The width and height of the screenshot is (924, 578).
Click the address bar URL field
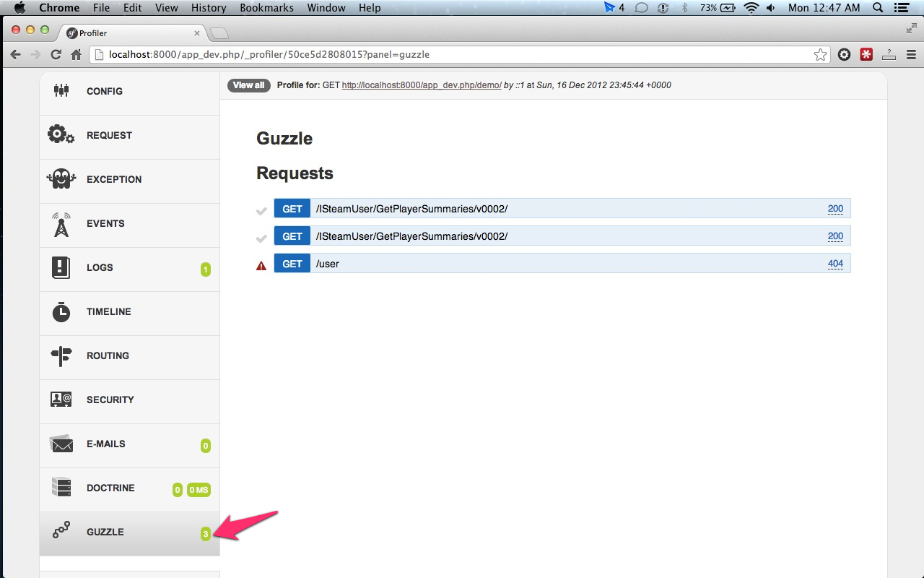pos(459,54)
